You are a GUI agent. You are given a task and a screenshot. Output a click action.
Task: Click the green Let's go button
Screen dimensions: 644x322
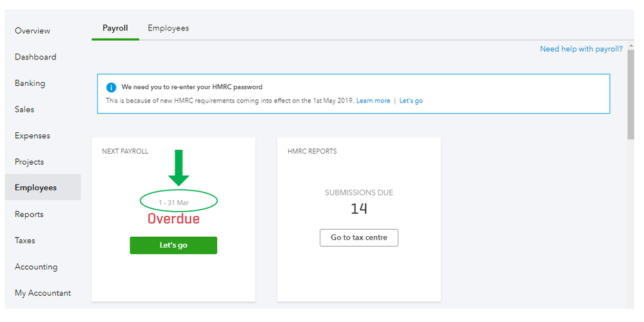pos(173,245)
